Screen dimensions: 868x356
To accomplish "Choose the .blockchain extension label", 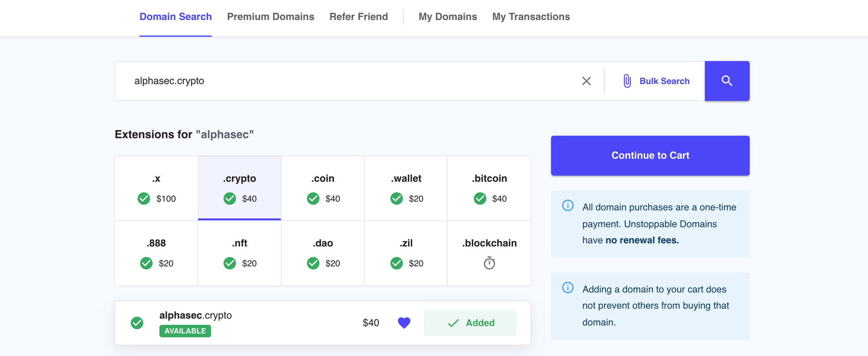I will tap(490, 243).
